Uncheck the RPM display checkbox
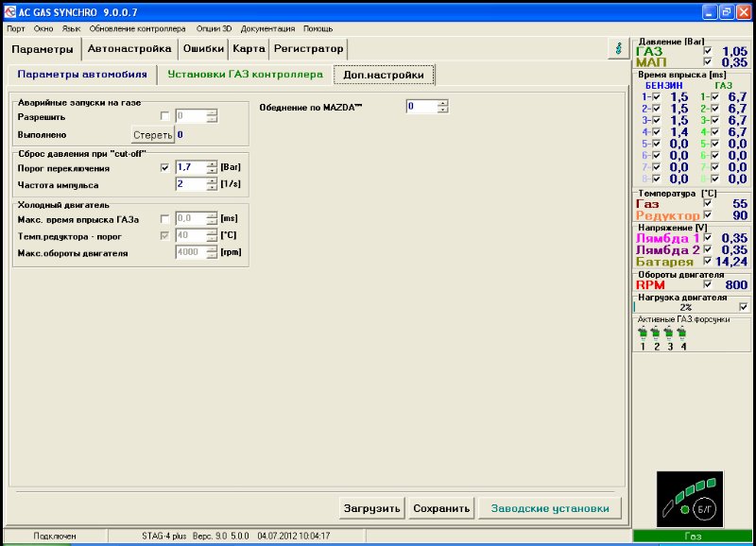The image size is (756, 546). point(708,284)
